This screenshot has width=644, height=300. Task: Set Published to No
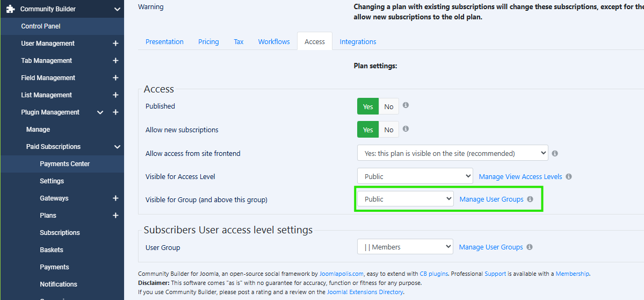click(389, 106)
